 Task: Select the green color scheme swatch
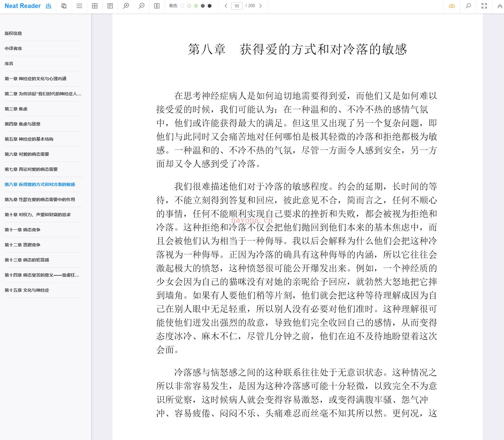196,6
